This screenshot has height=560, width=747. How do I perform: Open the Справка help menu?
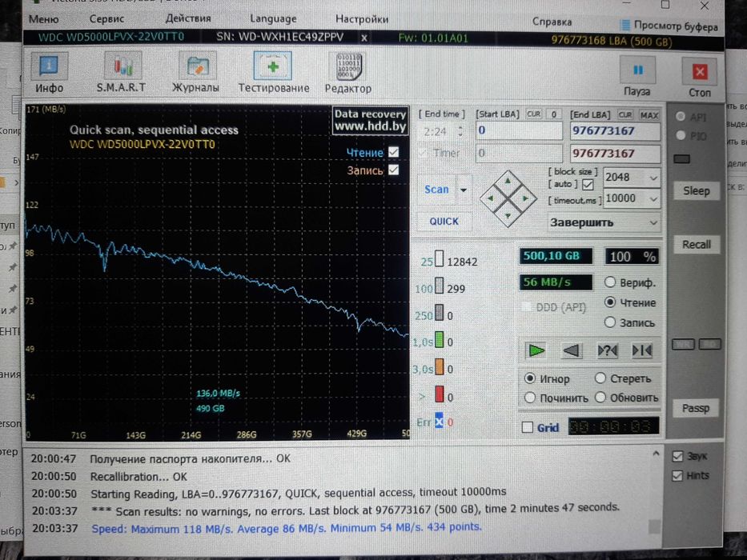(552, 22)
